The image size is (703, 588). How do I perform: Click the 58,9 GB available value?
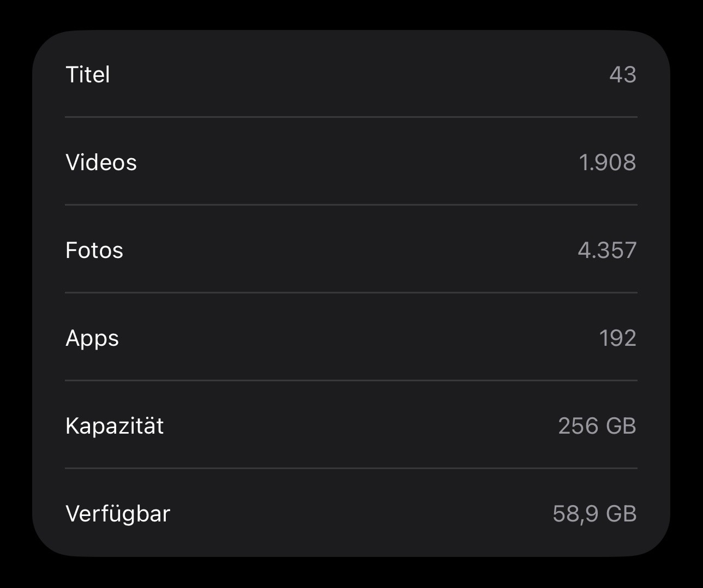coord(594,514)
